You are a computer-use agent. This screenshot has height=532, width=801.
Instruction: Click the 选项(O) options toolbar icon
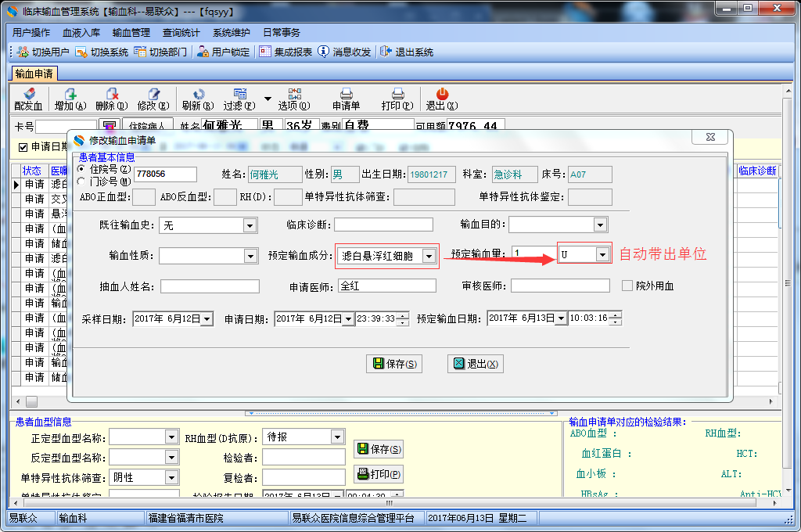294,94
